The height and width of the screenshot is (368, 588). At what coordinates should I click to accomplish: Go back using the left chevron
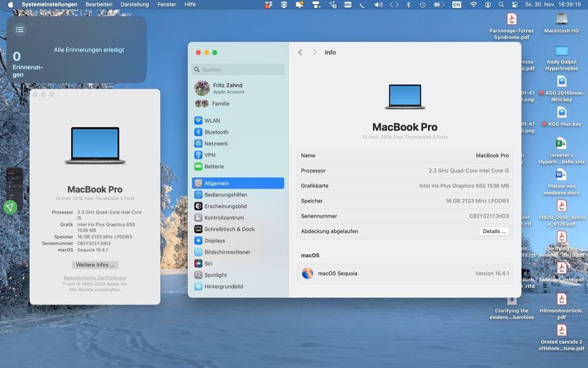(x=300, y=52)
